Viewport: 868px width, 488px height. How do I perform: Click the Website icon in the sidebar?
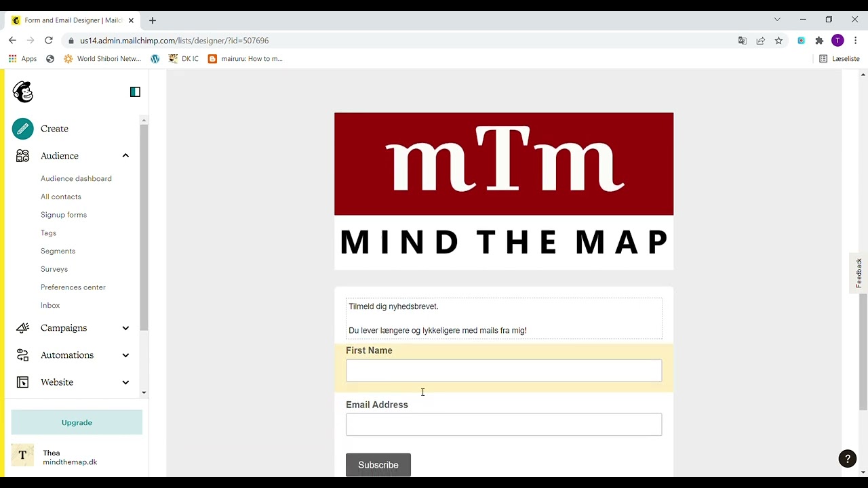click(22, 382)
